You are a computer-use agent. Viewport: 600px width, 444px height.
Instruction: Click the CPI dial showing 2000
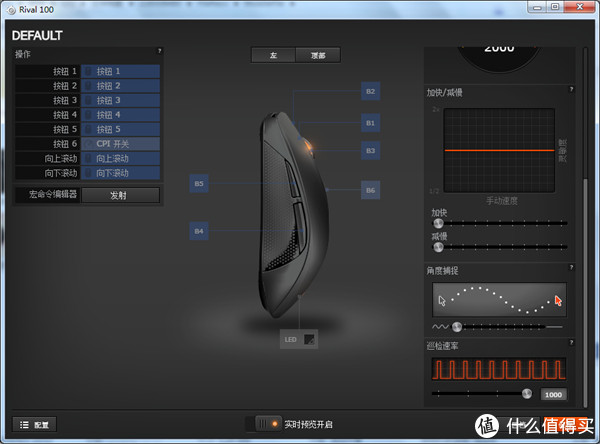(499, 58)
